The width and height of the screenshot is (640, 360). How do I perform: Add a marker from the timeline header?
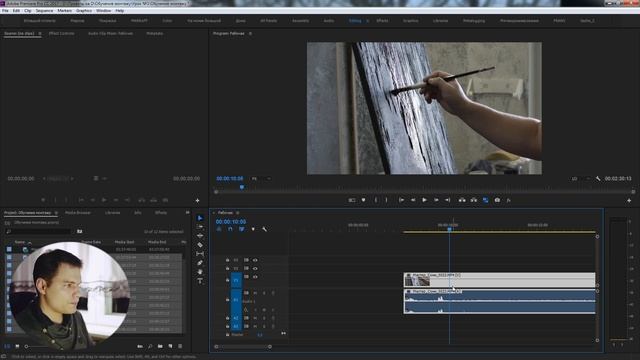coord(253,229)
